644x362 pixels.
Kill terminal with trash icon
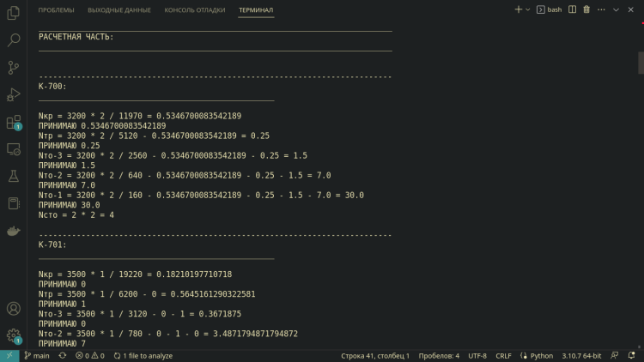pyautogui.click(x=586, y=9)
